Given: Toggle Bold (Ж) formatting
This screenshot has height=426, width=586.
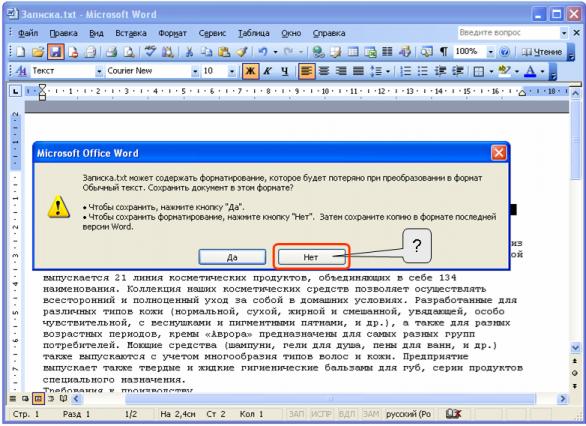Looking at the screenshot, I should pos(250,71).
